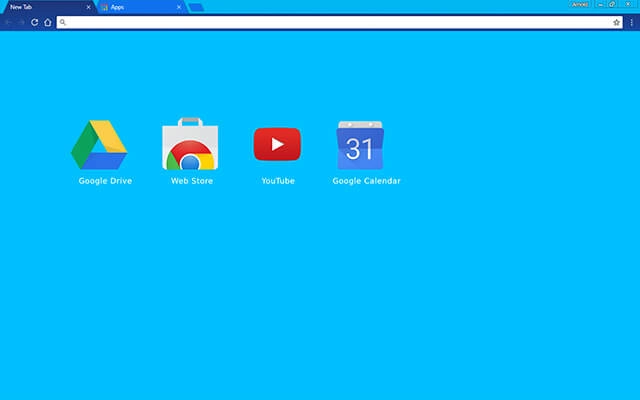Image resolution: width=640 pixels, height=400 pixels.
Task: Close the Chrome window
Action: click(628, 4)
